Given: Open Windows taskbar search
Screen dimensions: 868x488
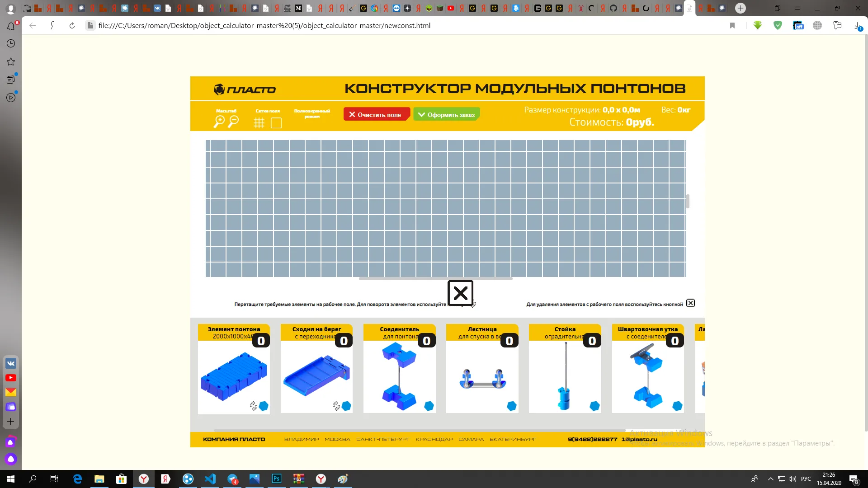Looking at the screenshot, I should coord(33,479).
